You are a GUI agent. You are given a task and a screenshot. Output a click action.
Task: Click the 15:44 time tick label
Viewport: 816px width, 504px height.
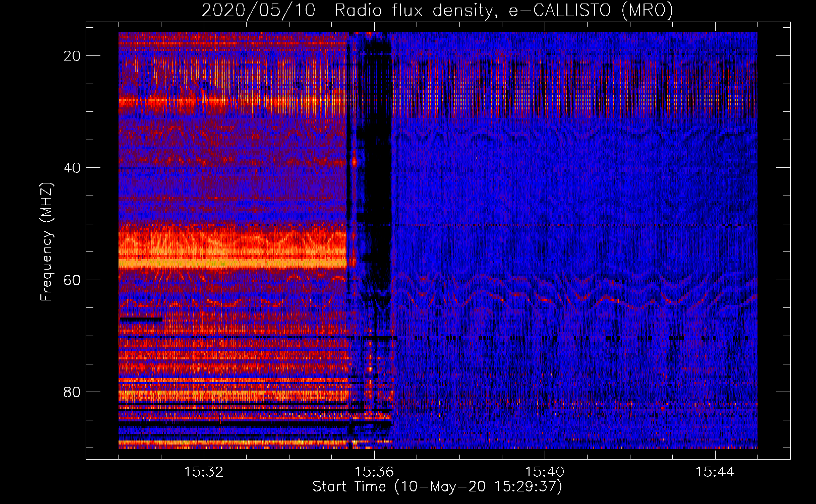click(715, 472)
